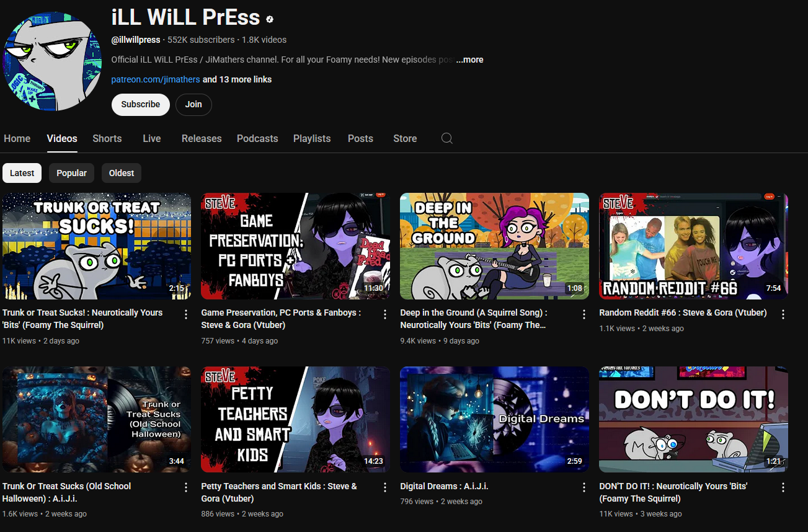Select the Popular sort chip

pyautogui.click(x=72, y=173)
